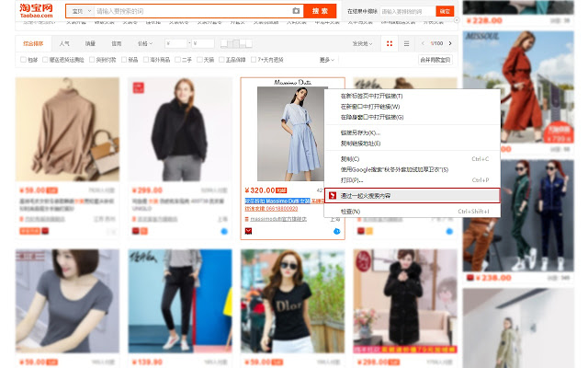The height and width of the screenshot is (368, 588).
Task: Click the camera image-search icon in search bar
Action: tap(296, 11)
